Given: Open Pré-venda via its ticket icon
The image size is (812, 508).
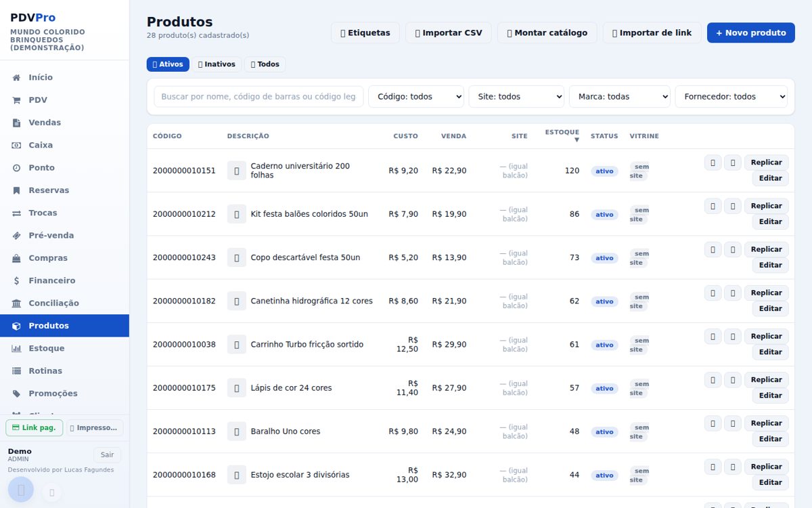Looking at the screenshot, I should pyautogui.click(x=16, y=236).
